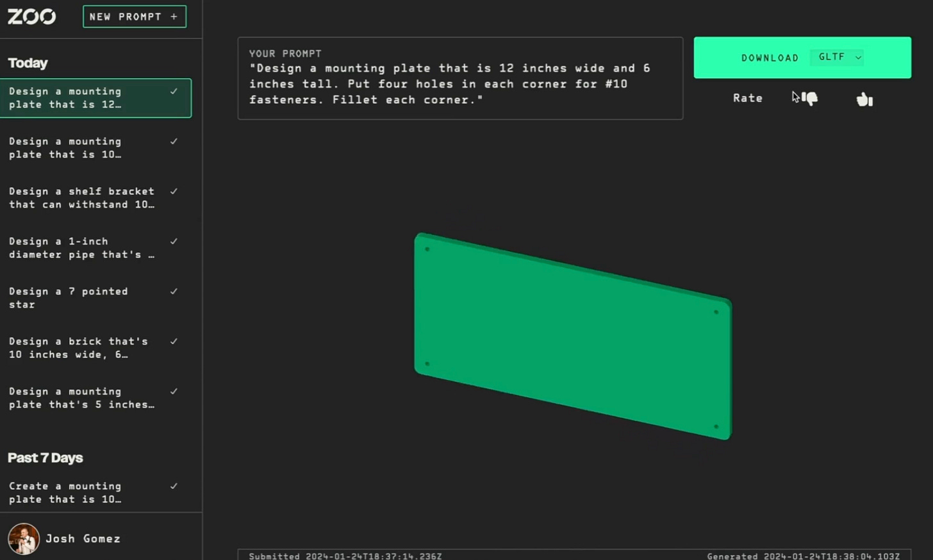Click the Generated timestamp text
The image size is (933, 560).
(803, 556)
